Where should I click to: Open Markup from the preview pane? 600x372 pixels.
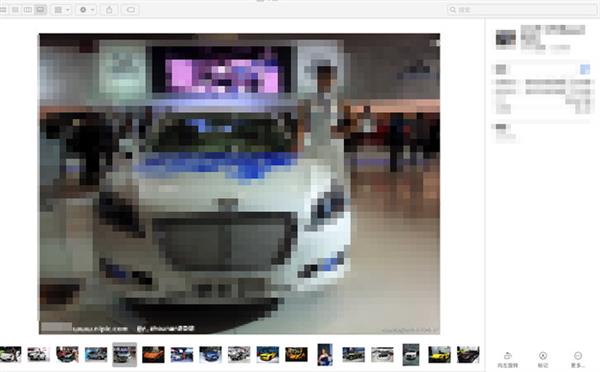coord(543,360)
